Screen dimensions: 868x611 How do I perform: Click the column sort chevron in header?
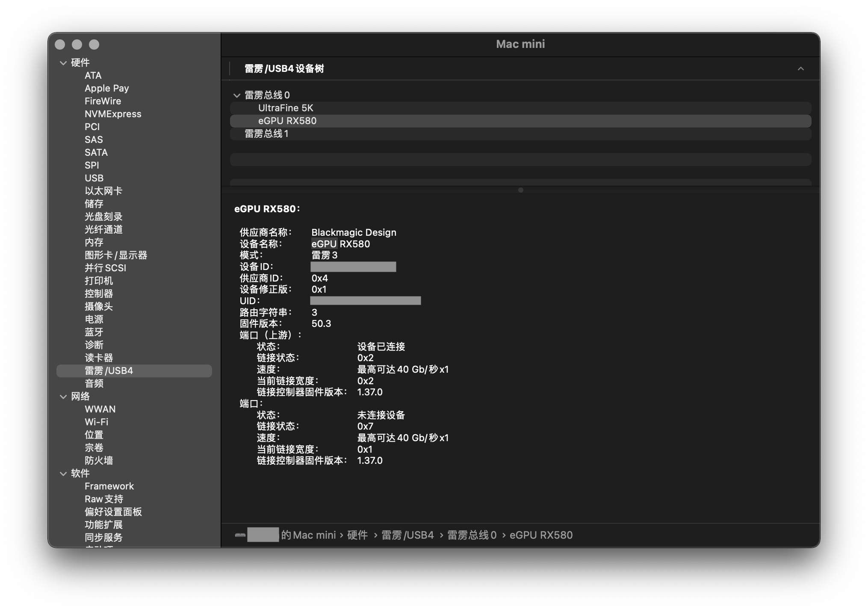[x=800, y=69]
